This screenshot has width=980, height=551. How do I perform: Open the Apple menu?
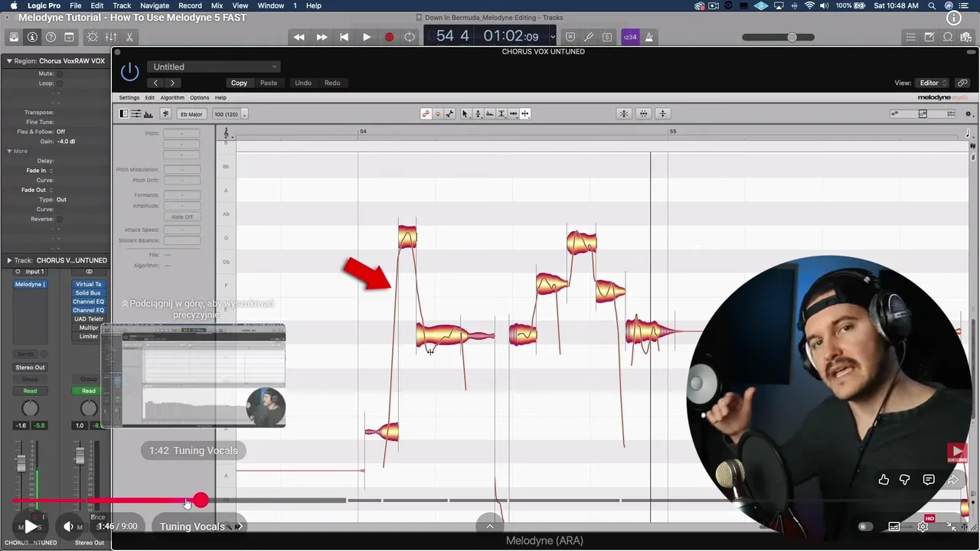(x=13, y=5)
